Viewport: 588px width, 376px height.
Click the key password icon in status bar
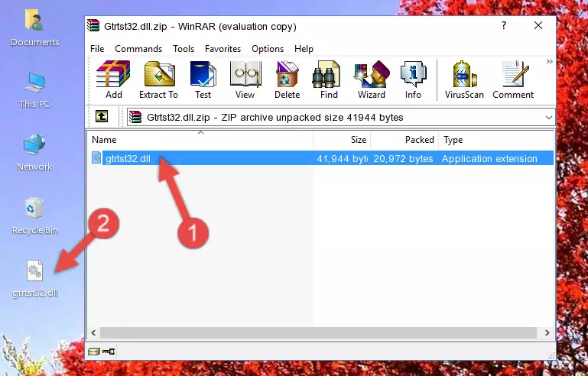pos(109,352)
